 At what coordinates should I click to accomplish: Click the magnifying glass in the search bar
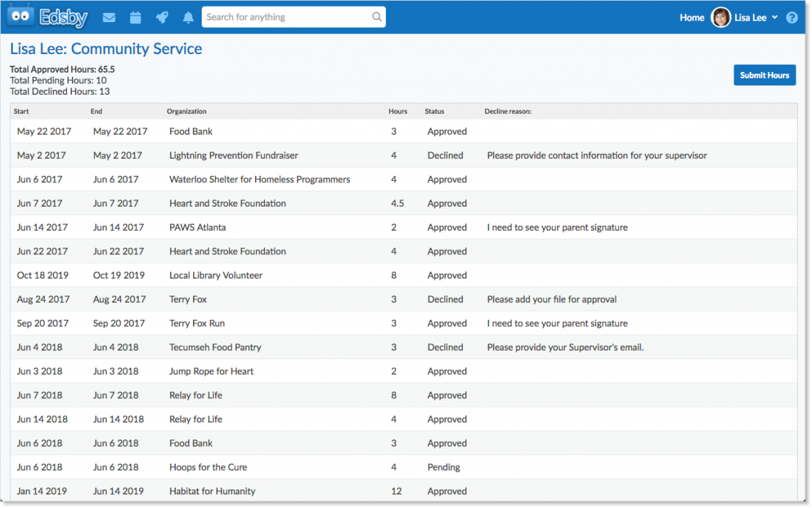tap(376, 16)
